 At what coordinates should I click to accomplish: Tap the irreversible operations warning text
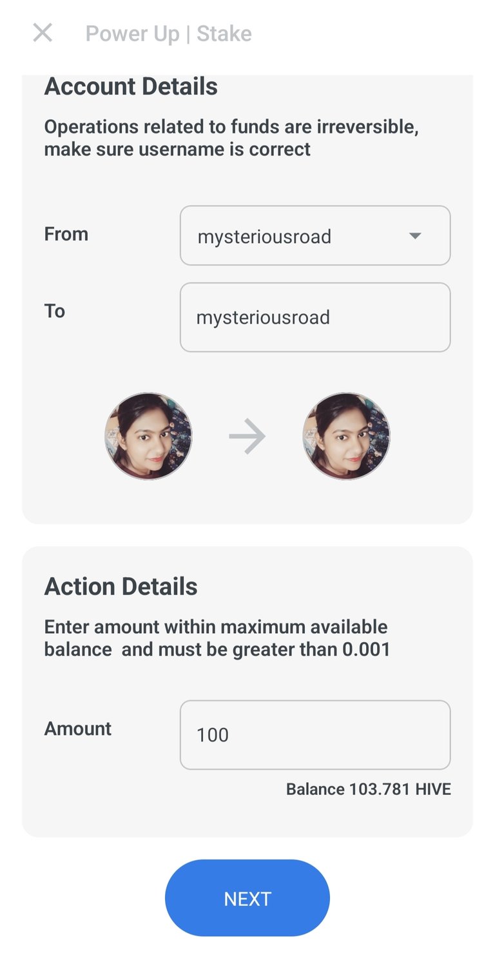[231, 138]
